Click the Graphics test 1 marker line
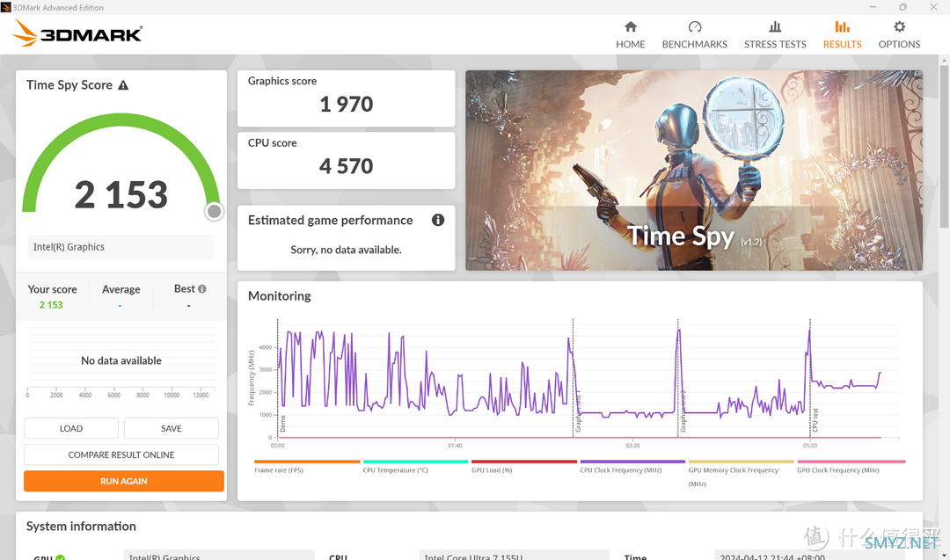Screen dimensions: 950x560 (573, 376)
